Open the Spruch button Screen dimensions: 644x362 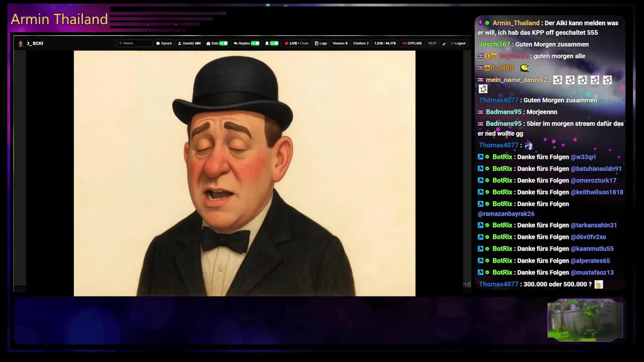(164, 43)
